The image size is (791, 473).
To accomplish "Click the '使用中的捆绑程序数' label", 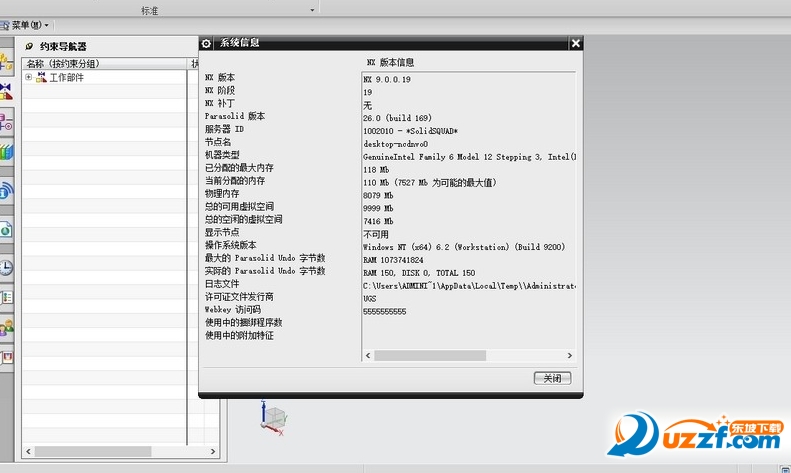I will [x=244, y=322].
